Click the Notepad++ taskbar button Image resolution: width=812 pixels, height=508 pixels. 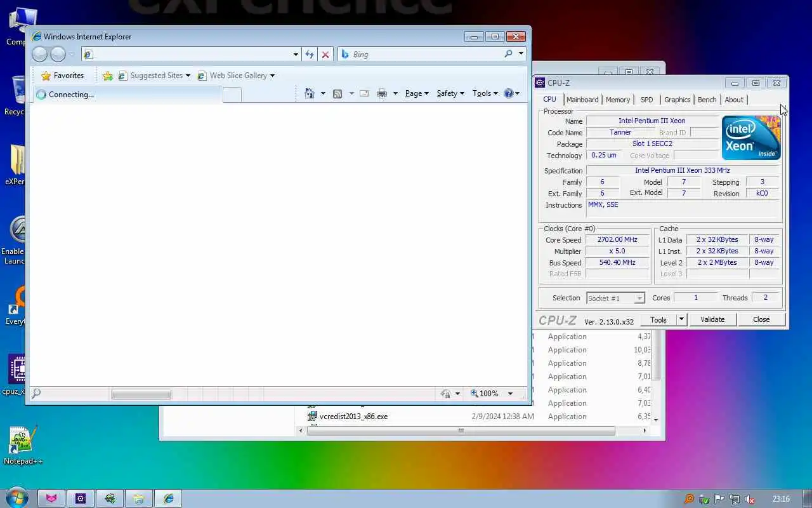click(110, 498)
